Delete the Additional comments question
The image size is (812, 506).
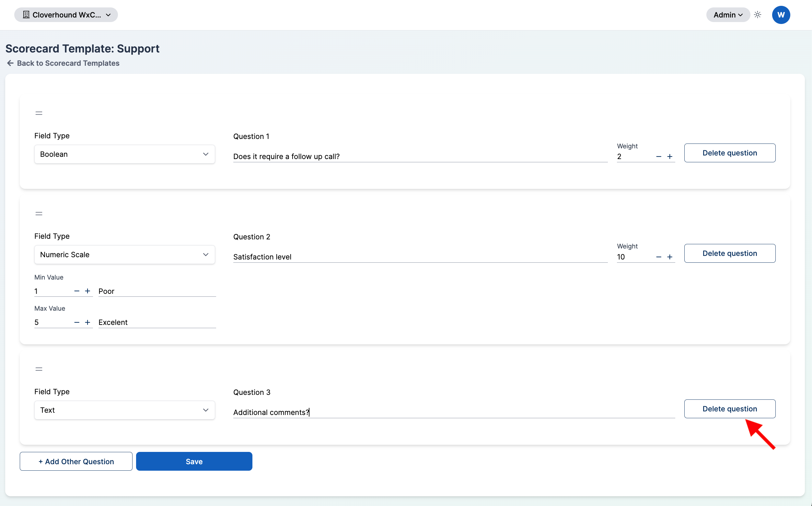click(730, 408)
